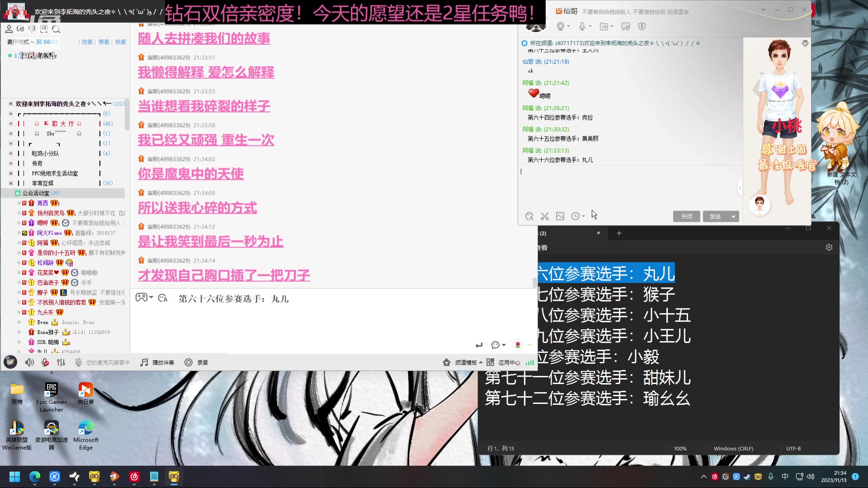This screenshot has height=488, width=868.
Task: Toggle the crossed-out microphone disabled indicator
Action: [78, 362]
